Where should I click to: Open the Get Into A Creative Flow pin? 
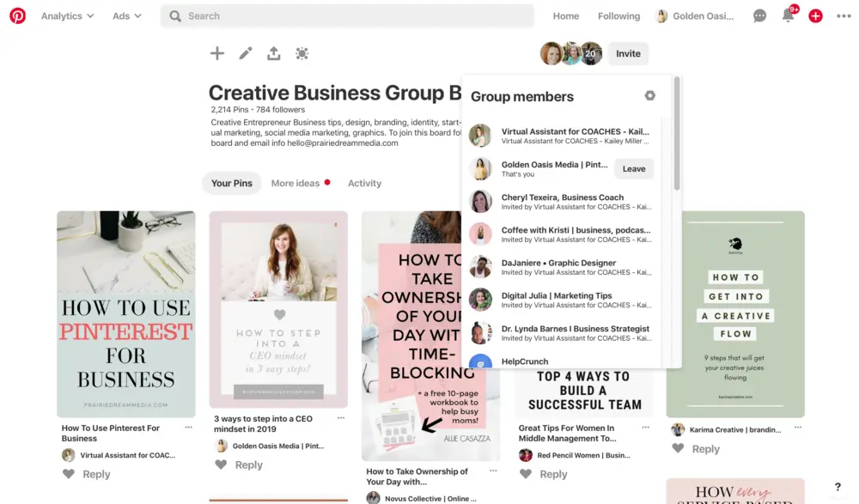point(735,314)
